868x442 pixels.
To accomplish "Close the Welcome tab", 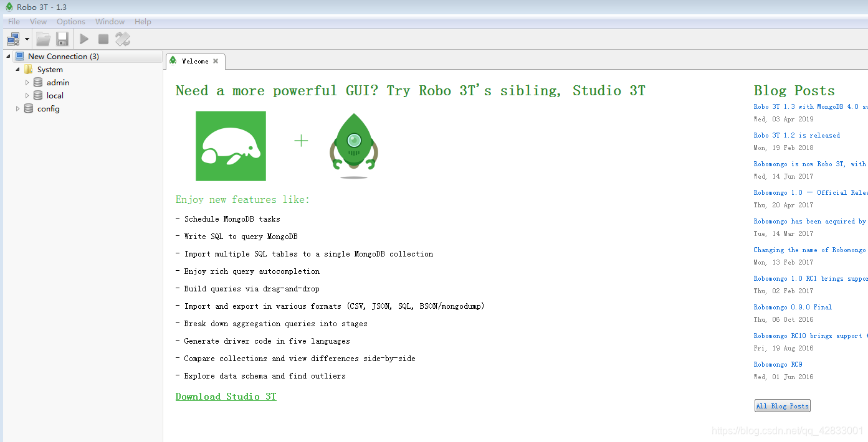I will coord(216,61).
